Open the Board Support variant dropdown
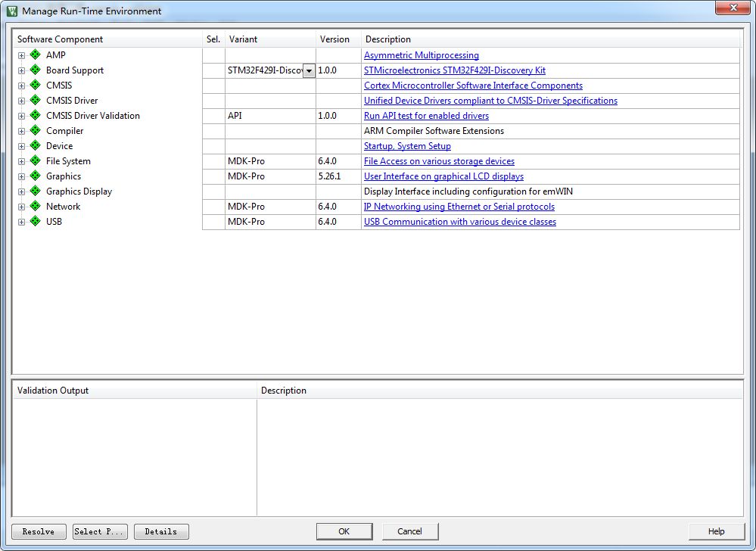This screenshot has height=551, width=756. click(x=309, y=70)
